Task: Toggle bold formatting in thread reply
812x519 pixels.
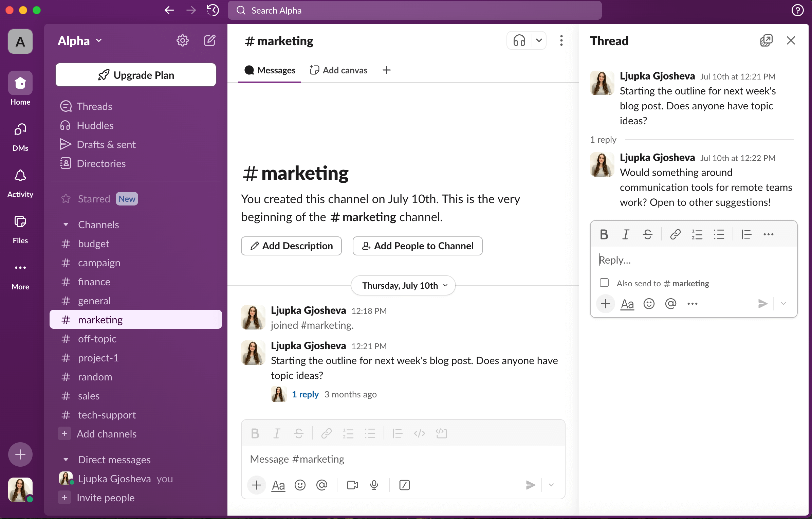Action: point(604,234)
